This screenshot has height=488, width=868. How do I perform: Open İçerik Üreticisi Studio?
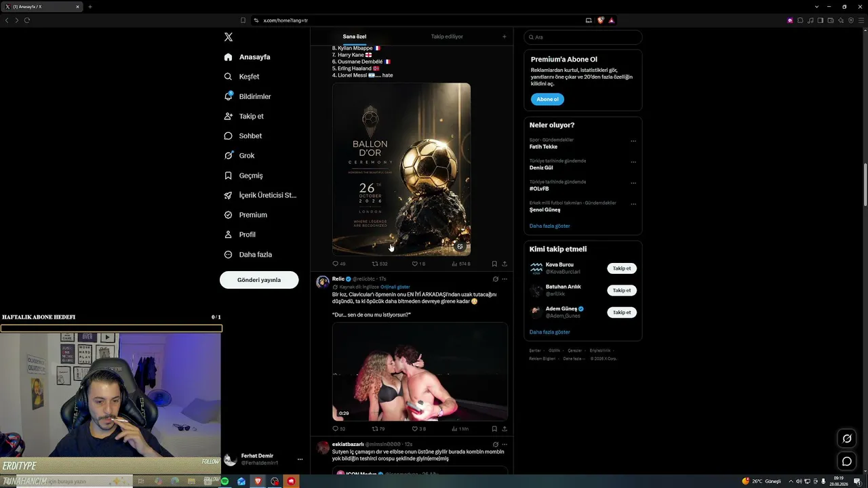[x=260, y=195]
